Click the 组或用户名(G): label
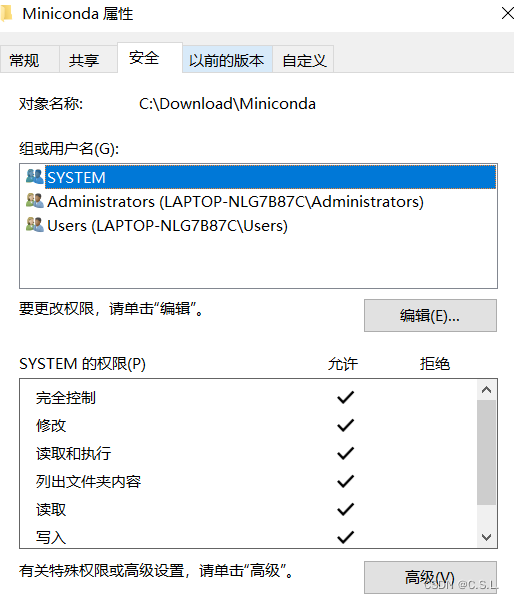This screenshot has height=599, width=514. click(x=69, y=149)
